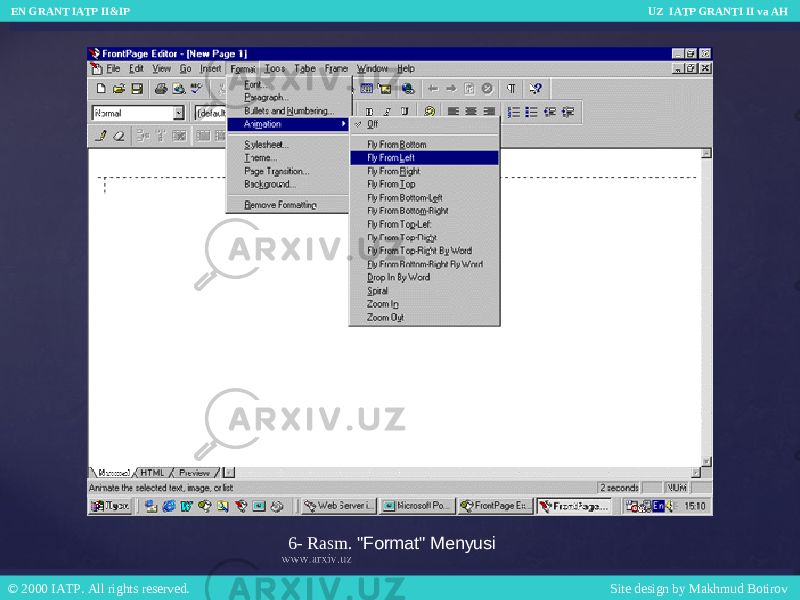Select Fly From Bottom animation
The height and width of the screenshot is (600, 800).
tap(424, 144)
